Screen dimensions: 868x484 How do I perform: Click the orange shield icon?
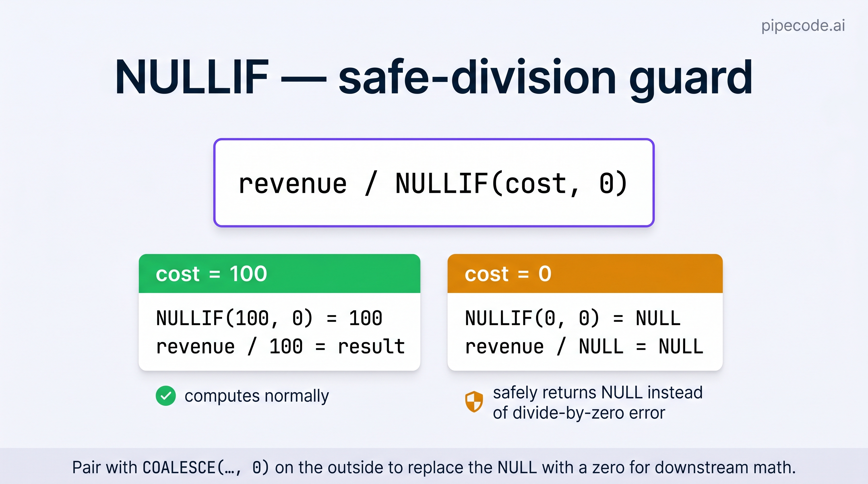point(474,401)
